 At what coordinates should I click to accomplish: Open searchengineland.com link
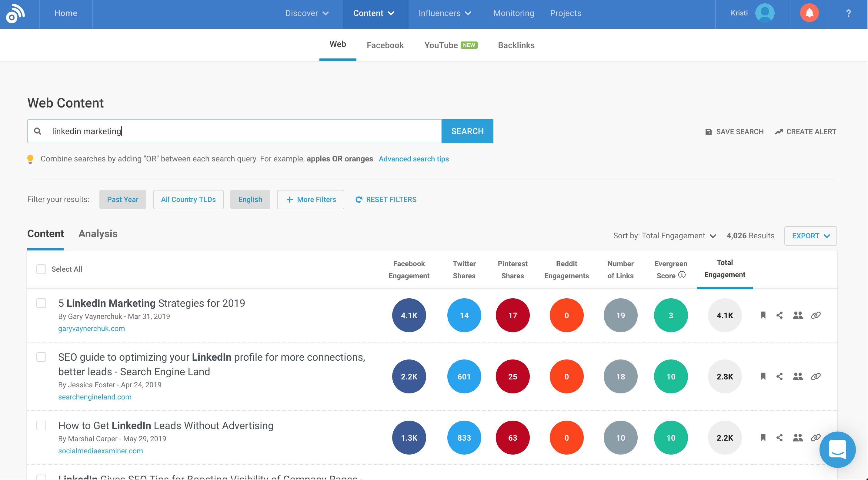95,397
